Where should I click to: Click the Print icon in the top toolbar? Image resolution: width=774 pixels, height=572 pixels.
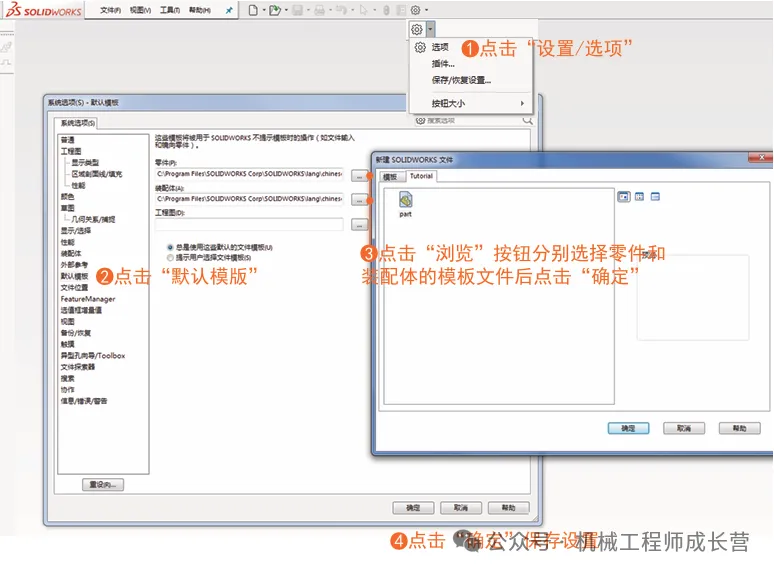click(x=319, y=10)
